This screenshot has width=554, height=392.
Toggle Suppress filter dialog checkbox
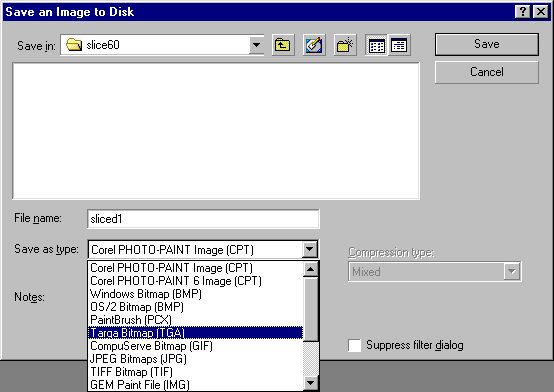coord(354,345)
